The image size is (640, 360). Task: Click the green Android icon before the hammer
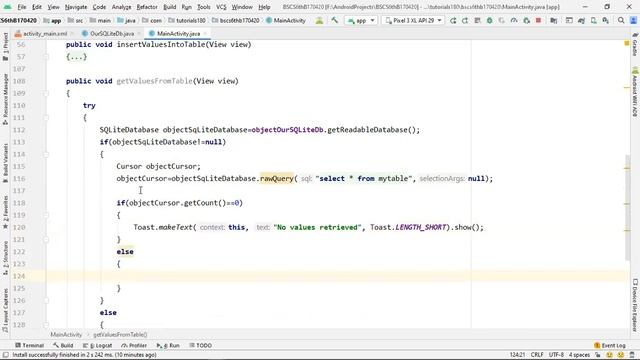coord(319,20)
